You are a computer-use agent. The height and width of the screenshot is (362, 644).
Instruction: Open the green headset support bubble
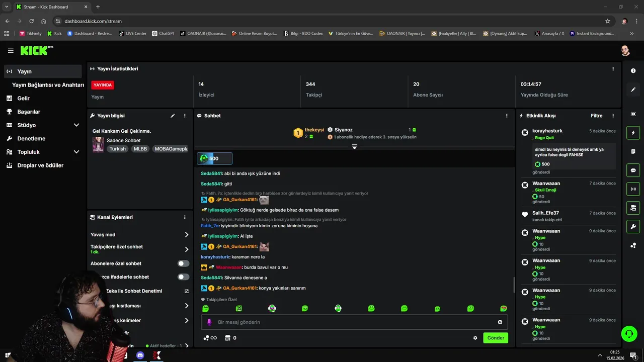coord(628,333)
